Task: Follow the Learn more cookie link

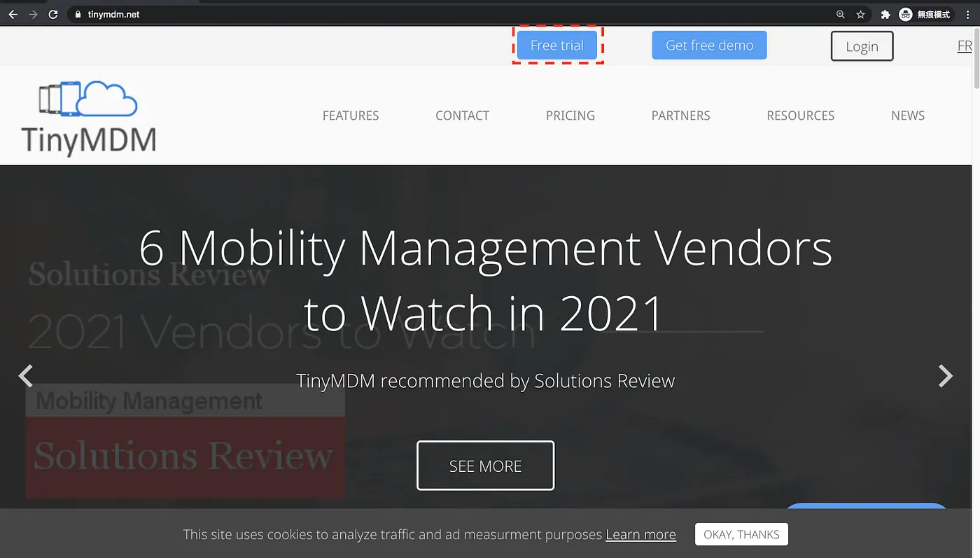Action: [x=640, y=535]
